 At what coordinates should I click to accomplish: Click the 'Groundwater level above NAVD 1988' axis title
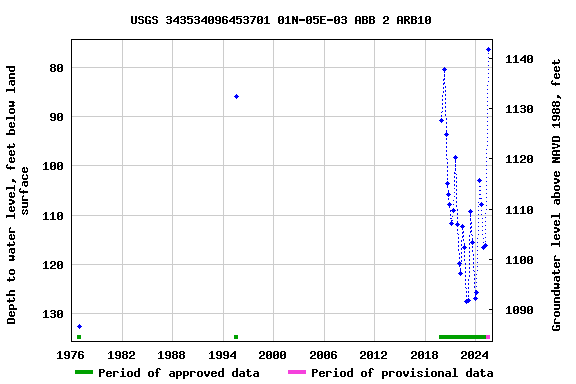pyautogui.click(x=556, y=195)
